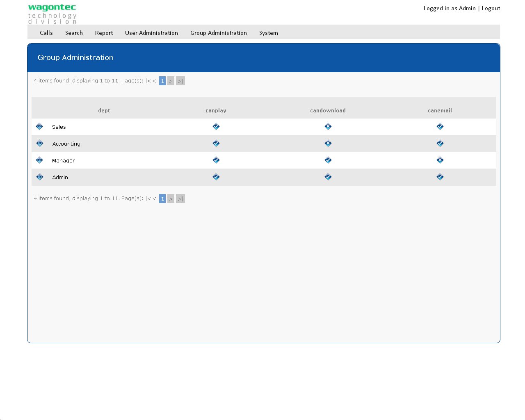525x420 pixels.
Task: Select the Sales department name
Action: pos(59,127)
